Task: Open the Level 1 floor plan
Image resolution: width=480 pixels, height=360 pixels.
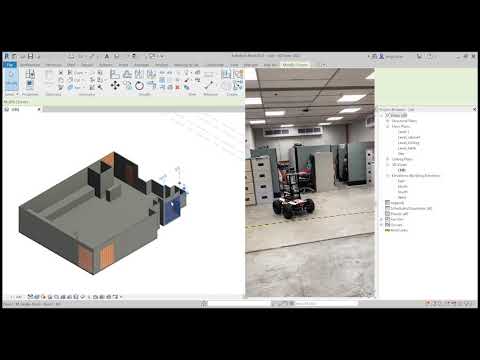Action: click(x=403, y=132)
